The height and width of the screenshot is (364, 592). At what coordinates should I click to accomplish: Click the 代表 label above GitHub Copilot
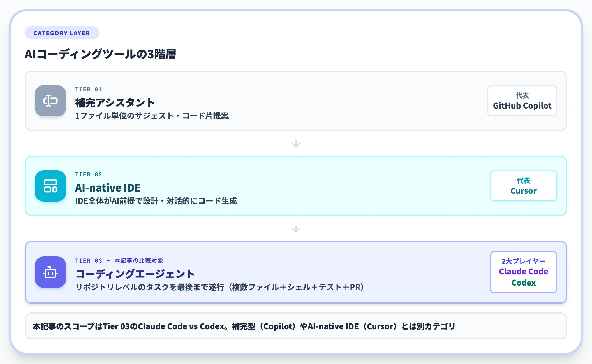click(x=522, y=95)
